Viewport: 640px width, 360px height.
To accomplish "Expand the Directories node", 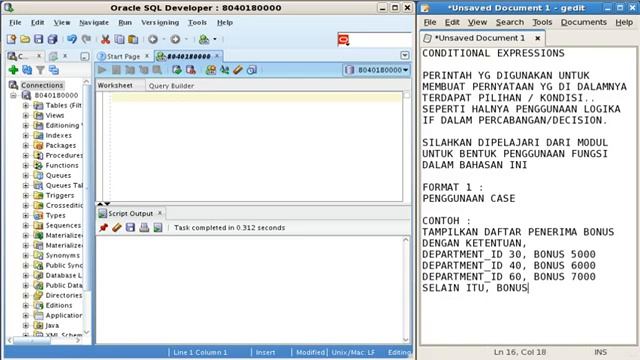I will 26,296.
